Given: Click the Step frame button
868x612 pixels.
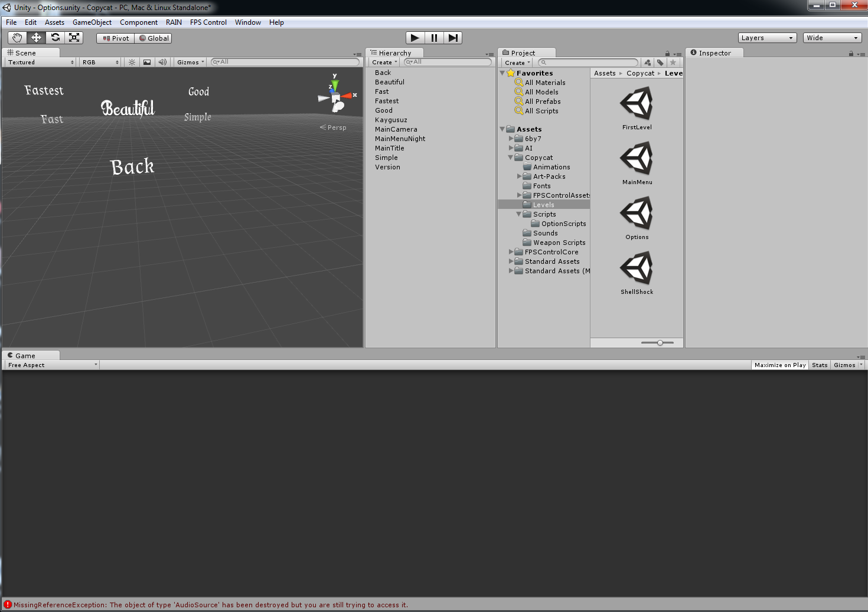Looking at the screenshot, I should click(x=453, y=38).
